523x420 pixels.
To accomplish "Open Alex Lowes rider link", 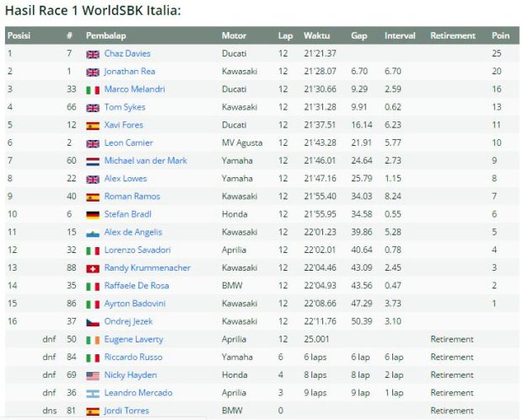I will pos(126,179).
